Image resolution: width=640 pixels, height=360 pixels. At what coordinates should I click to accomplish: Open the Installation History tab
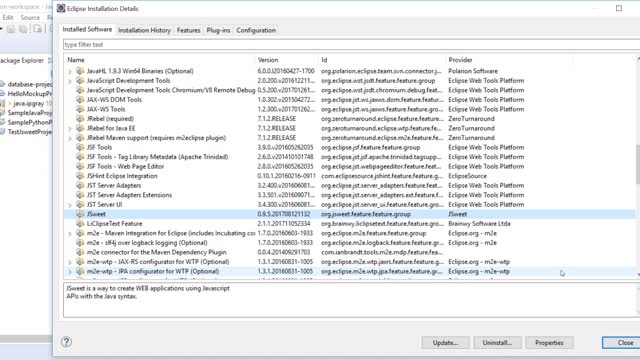click(x=144, y=30)
